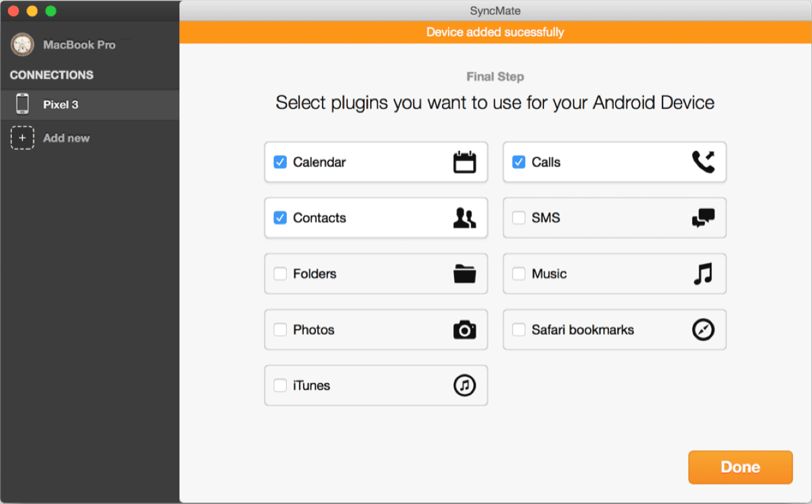Uncheck the Calendar checkbox

click(280, 162)
